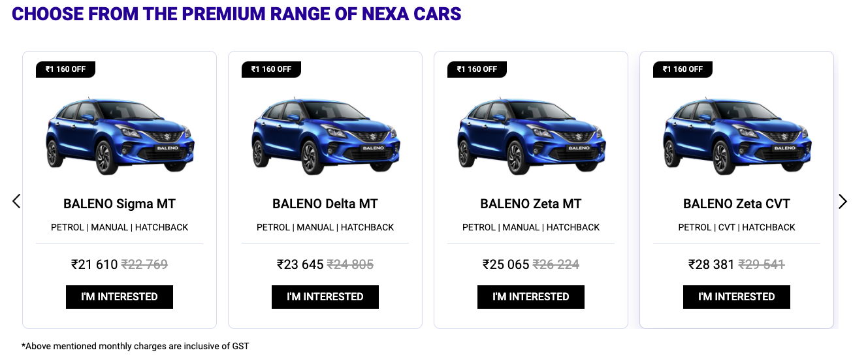Click the discount badge on Sigma MT card
This screenshot has height=361, width=868.
[65, 69]
